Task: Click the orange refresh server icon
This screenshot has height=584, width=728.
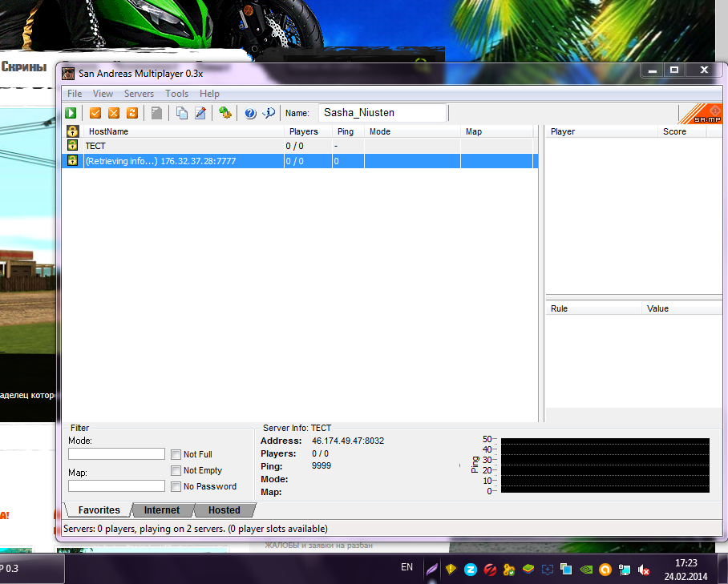Action: point(132,113)
